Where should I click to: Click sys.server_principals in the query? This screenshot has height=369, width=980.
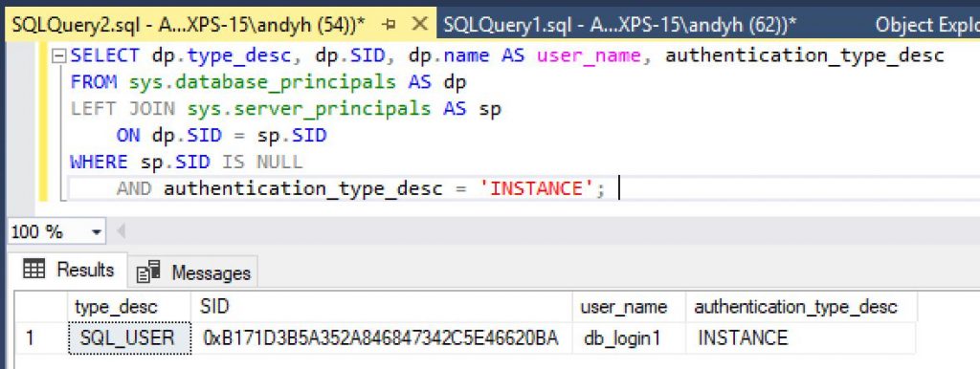[x=309, y=109]
